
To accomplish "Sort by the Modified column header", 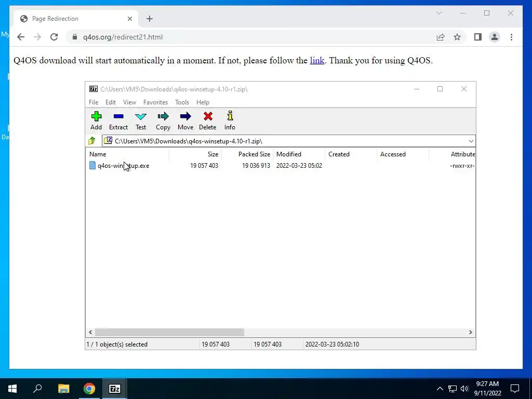I will 299,154.
